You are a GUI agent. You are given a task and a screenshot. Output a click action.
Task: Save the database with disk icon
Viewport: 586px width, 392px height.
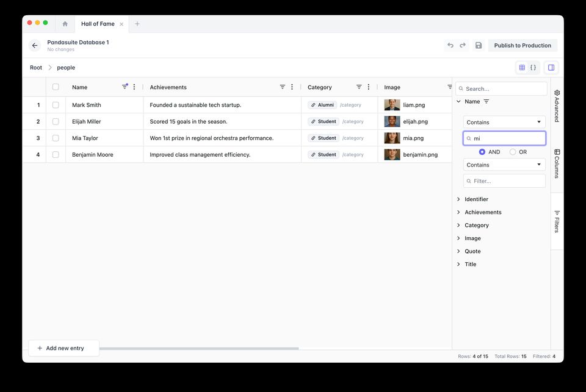pos(479,45)
